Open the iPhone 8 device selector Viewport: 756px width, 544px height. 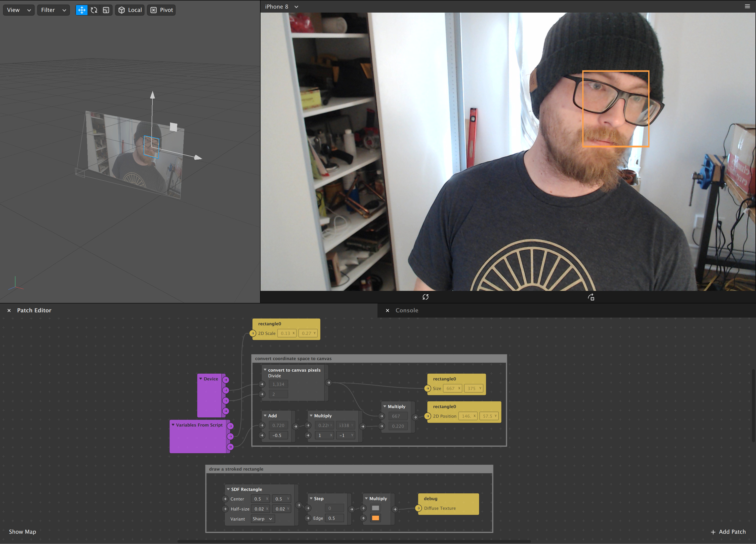point(282,7)
